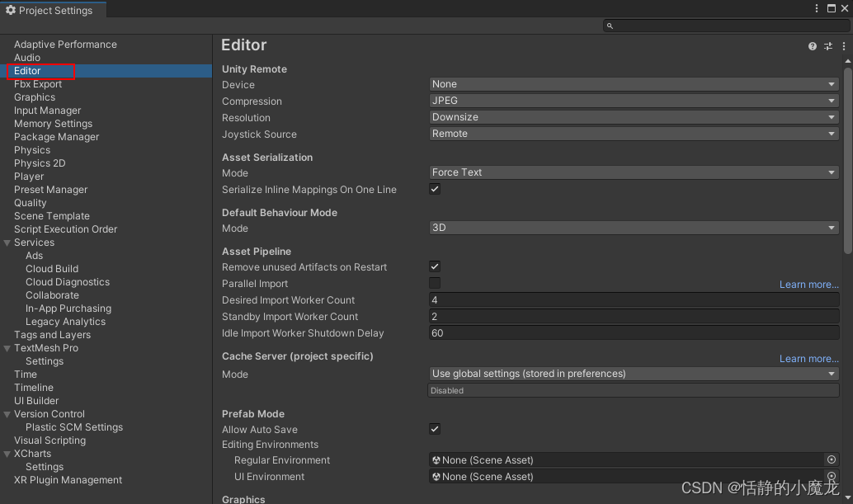The height and width of the screenshot is (504, 853).
Task: Select Legacy Analytics under Services
Action: tap(65, 322)
